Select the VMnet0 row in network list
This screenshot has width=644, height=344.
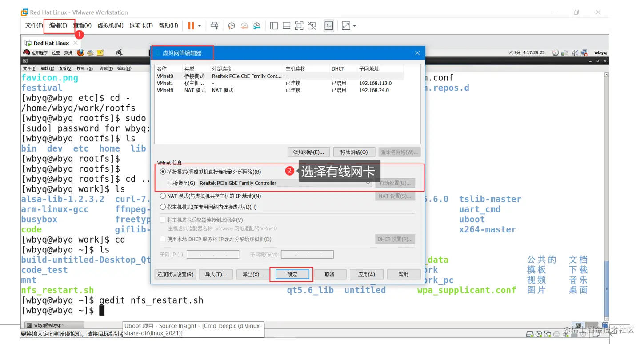coord(279,76)
